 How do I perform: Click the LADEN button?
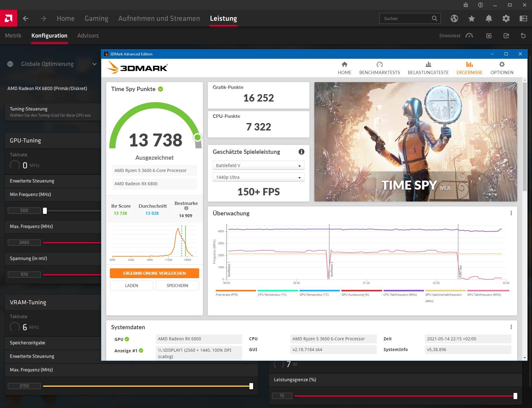point(131,286)
